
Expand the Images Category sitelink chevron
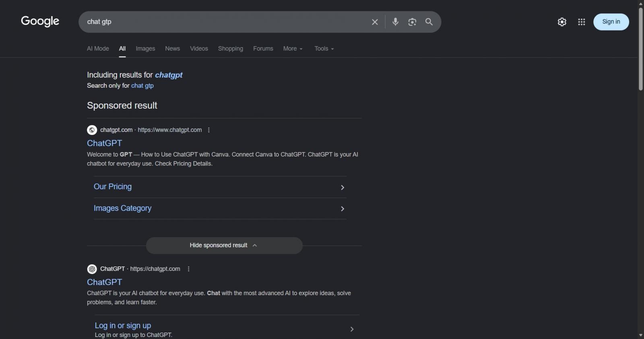coord(343,209)
